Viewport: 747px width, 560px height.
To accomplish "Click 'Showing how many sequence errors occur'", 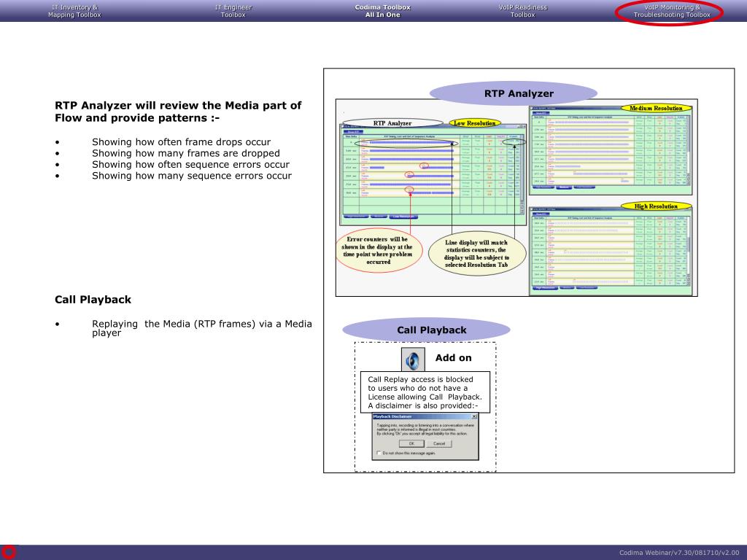I will 192,176.
